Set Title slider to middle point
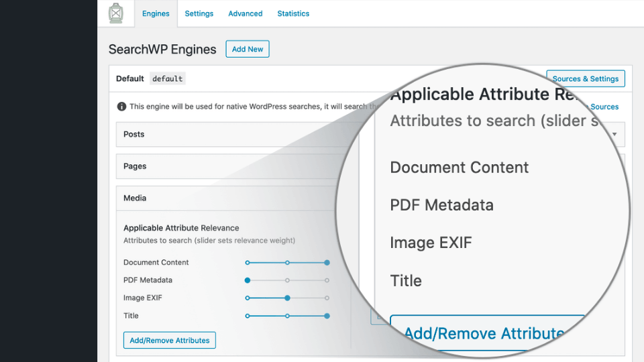This screenshot has width=644, height=362. (288, 316)
